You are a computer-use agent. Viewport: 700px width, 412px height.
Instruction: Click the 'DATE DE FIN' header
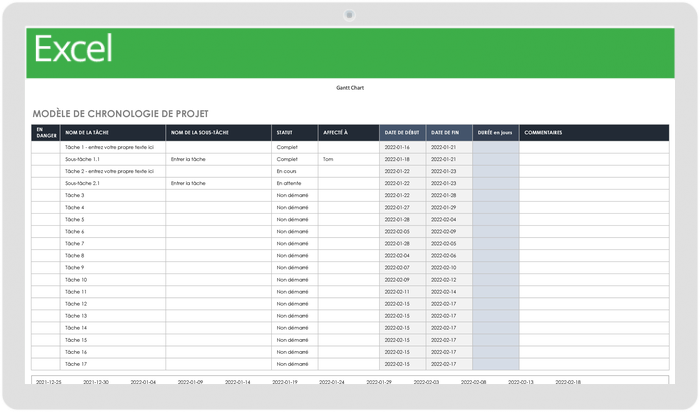[x=445, y=132]
